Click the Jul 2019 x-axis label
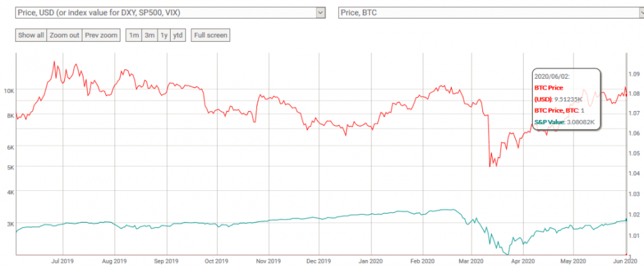The image size is (644, 269). (62, 261)
